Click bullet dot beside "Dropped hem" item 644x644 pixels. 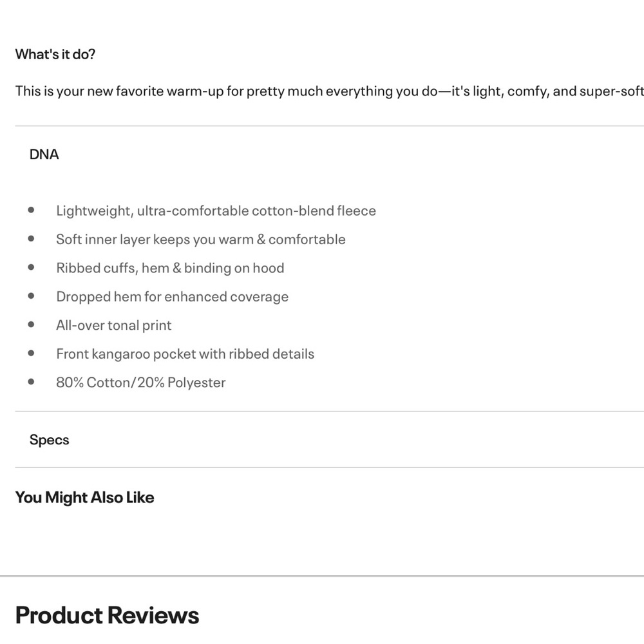31,296
